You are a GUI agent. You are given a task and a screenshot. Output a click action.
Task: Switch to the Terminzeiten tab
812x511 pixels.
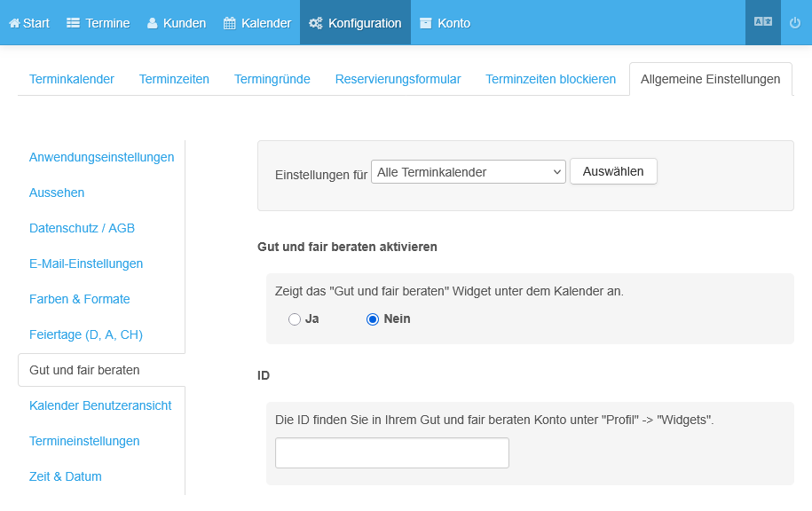(x=174, y=79)
